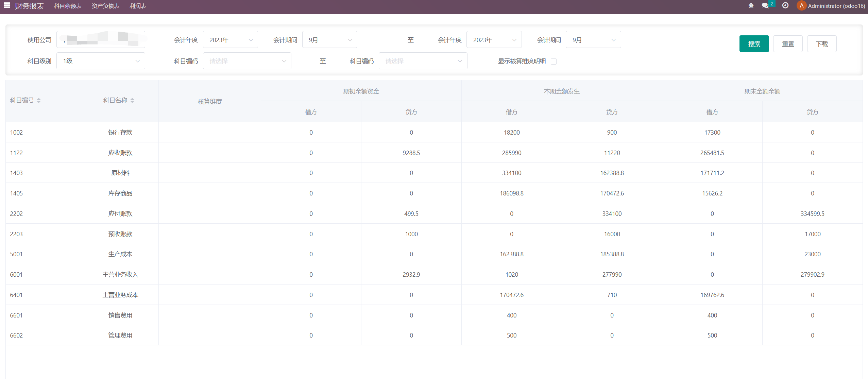
Task: Click the 银行存款 account name
Action: point(120,132)
